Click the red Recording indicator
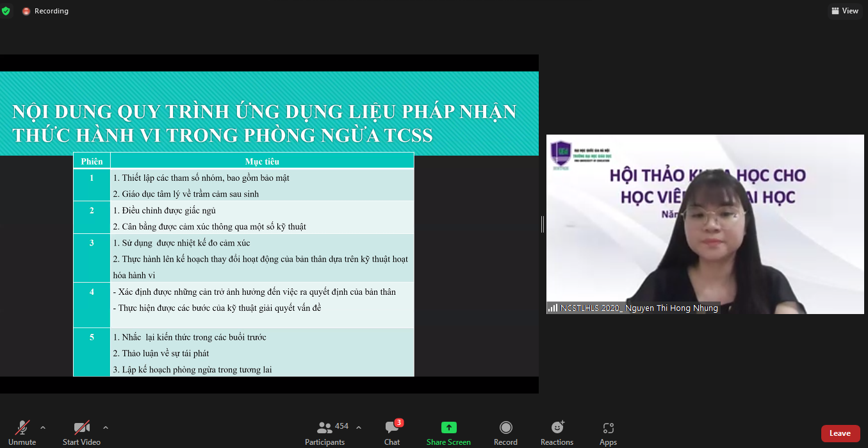The height and width of the screenshot is (448, 868). [x=45, y=11]
